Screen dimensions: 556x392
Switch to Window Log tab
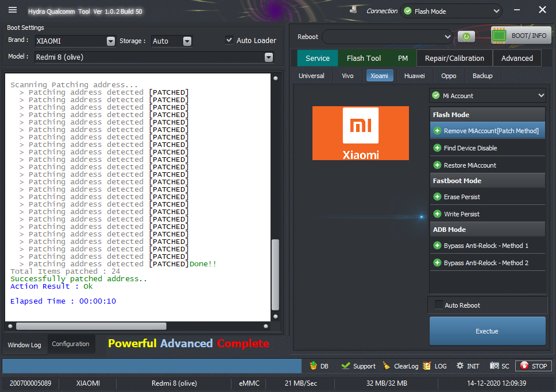click(25, 345)
